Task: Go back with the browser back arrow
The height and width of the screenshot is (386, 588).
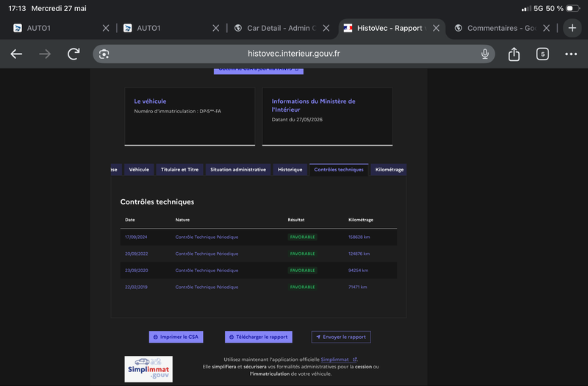Action: [x=16, y=54]
